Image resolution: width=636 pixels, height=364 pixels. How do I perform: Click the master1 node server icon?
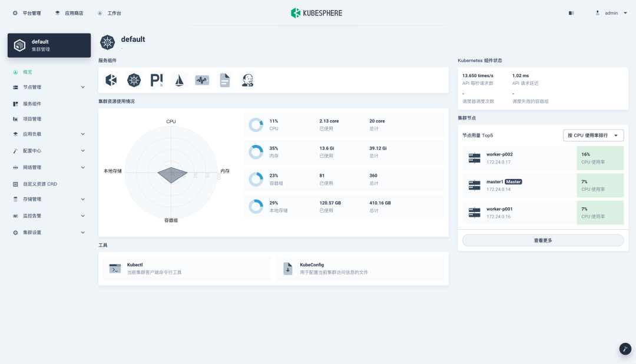(x=474, y=185)
